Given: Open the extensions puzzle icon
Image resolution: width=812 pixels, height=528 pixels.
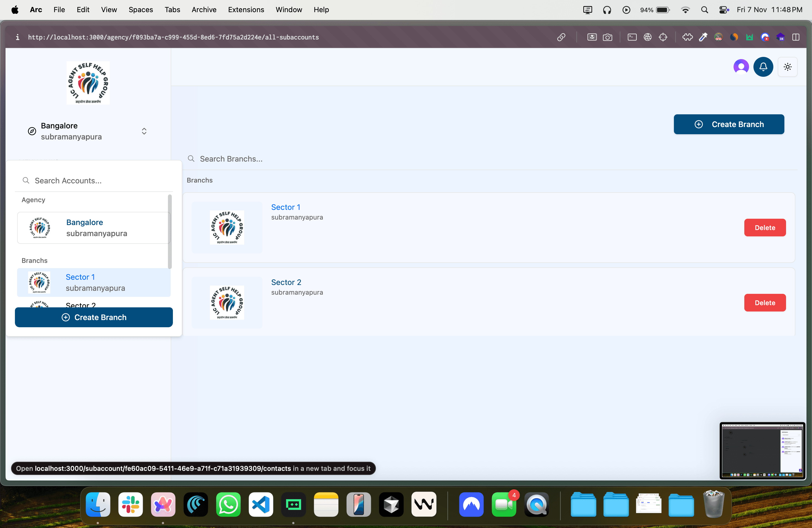Looking at the screenshot, I should 687,37.
